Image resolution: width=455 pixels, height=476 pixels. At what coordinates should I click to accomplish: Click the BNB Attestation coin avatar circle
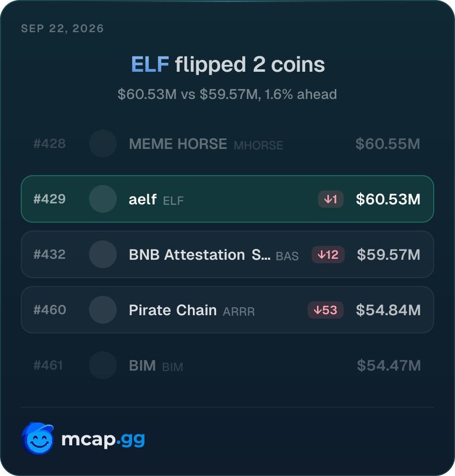tap(103, 254)
